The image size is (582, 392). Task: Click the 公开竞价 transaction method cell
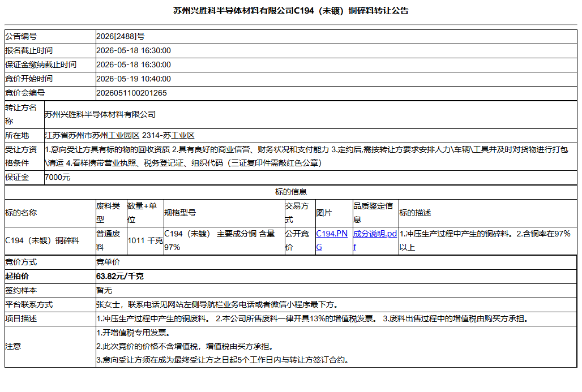[x=300, y=241]
